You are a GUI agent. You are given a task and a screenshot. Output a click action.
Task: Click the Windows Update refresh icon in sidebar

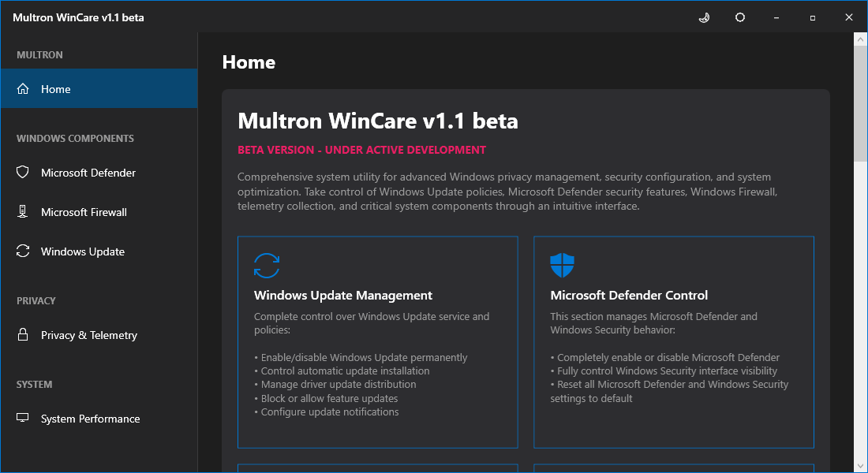23,251
